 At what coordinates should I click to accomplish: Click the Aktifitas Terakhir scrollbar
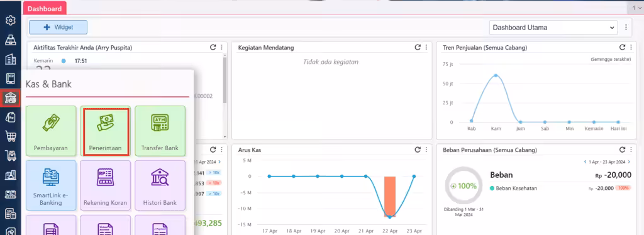[x=225, y=96]
